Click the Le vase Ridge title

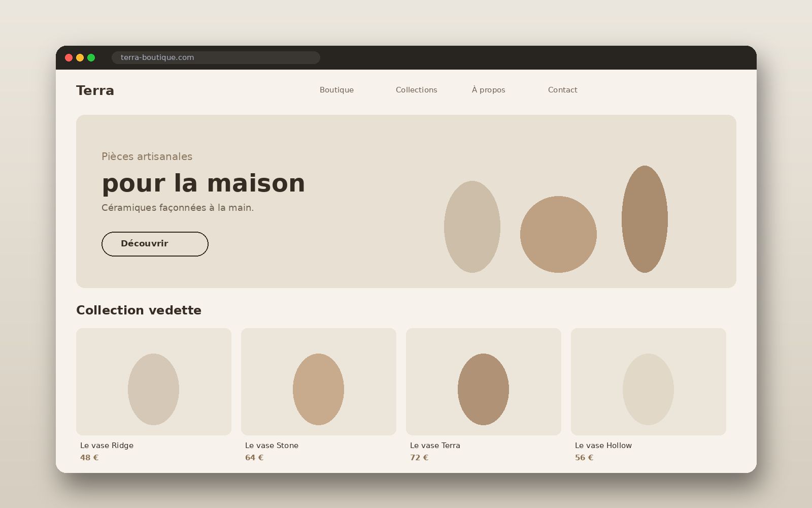(107, 446)
